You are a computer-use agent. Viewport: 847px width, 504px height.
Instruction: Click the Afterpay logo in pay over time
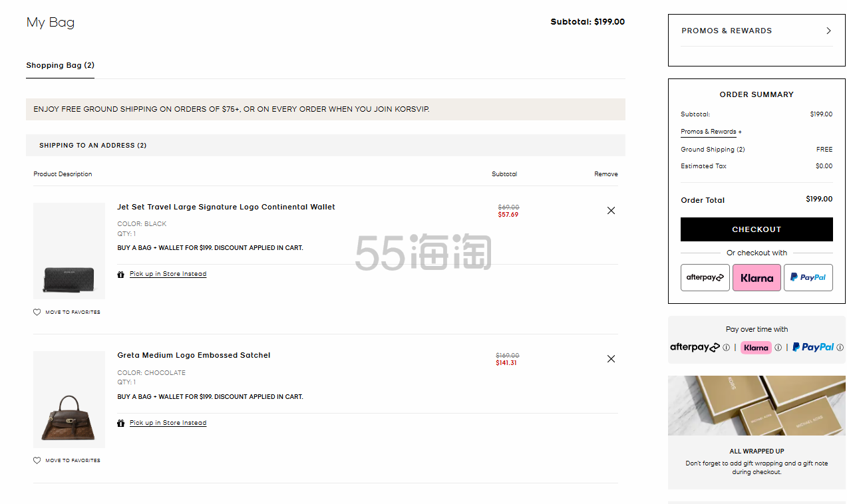(695, 347)
